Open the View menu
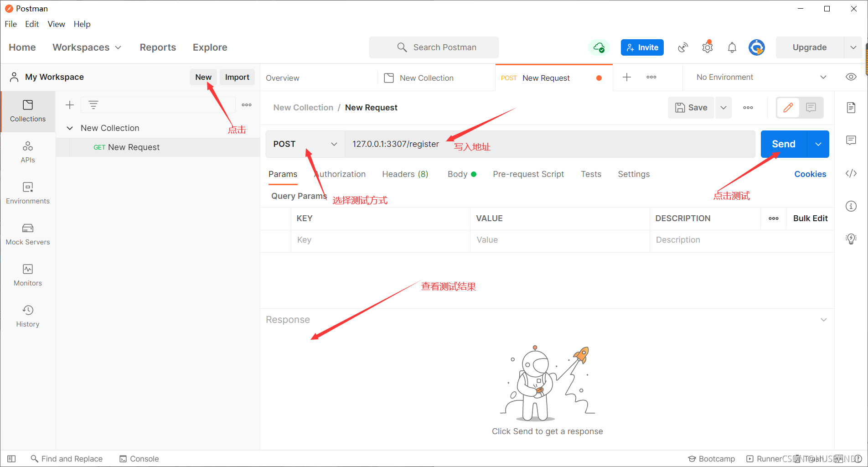The width and height of the screenshot is (868, 467). pyautogui.click(x=57, y=24)
